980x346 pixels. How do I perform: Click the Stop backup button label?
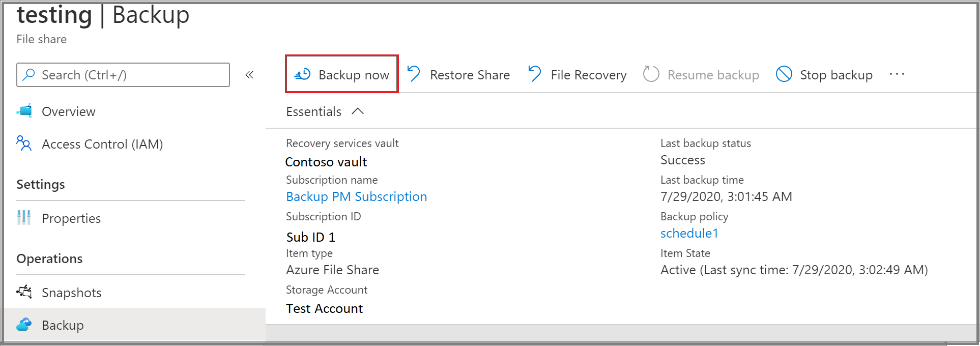click(x=836, y=75)
